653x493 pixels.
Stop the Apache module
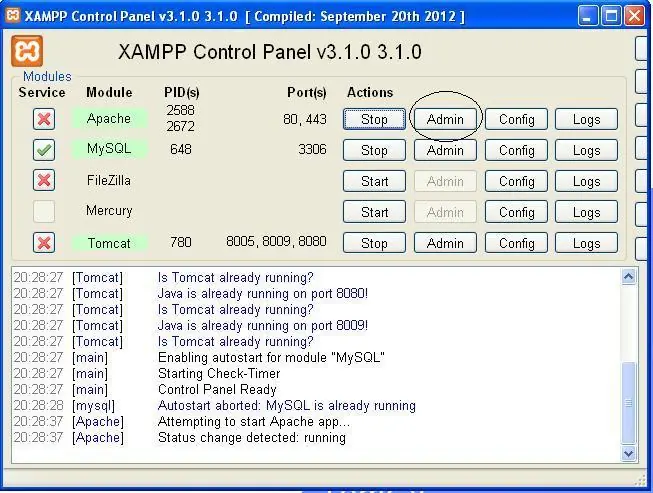pos(374,120)
